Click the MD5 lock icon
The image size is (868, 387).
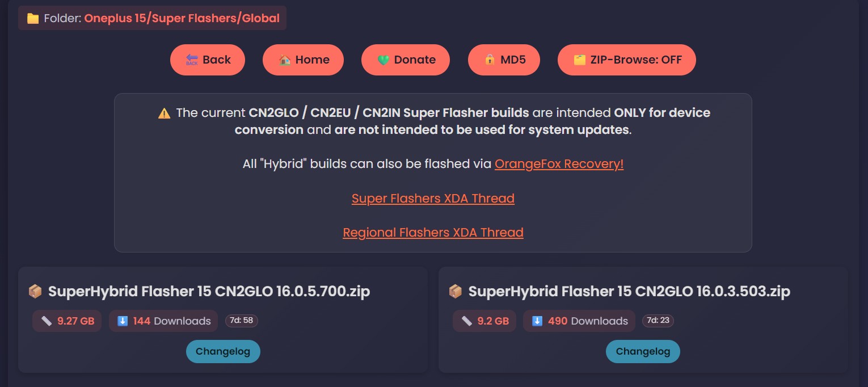click(x=490, y=60)
